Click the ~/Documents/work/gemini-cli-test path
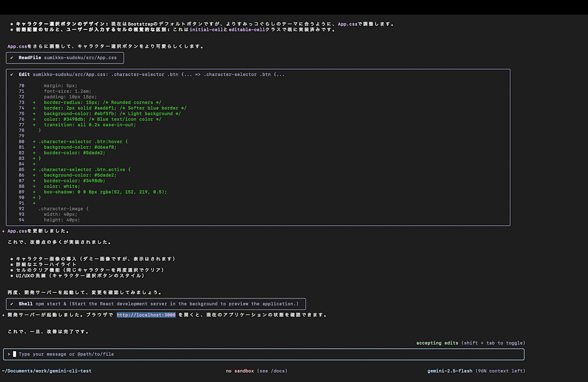The height and width of the screenshot is (382, 588). pyautogui.click(x=47, y=371)
